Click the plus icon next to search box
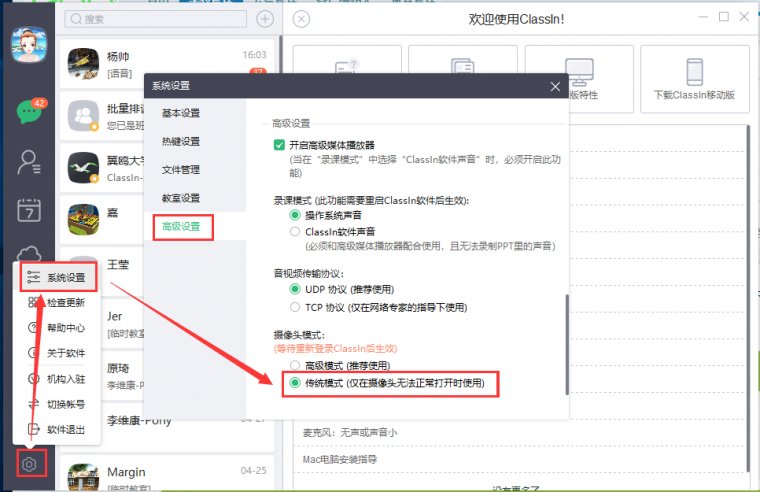This screenshot has height=492, width=760. coord(265,19)
